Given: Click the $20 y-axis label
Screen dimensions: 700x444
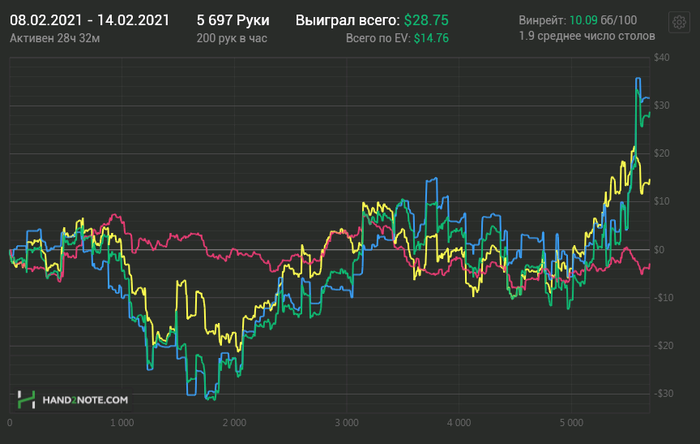Looking at the screenshot, I should tap(661, 154).
